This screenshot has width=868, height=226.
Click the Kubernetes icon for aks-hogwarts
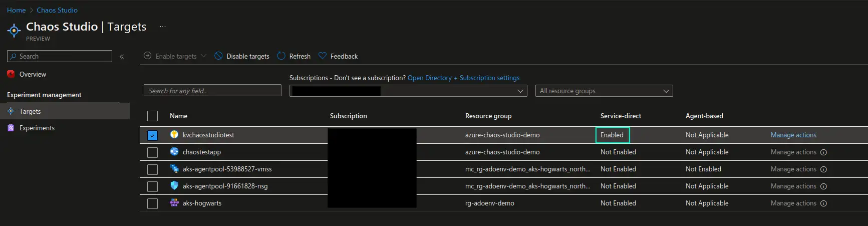174,202
